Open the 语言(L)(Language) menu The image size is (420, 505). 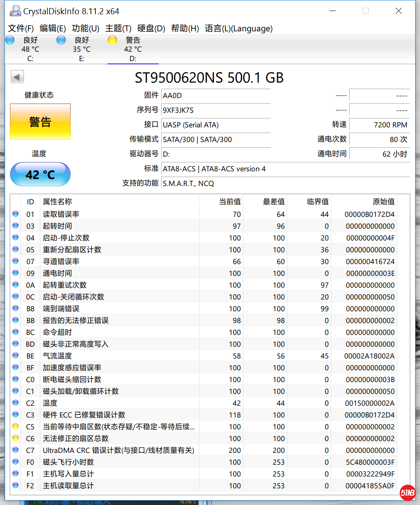tap(238, 28)
